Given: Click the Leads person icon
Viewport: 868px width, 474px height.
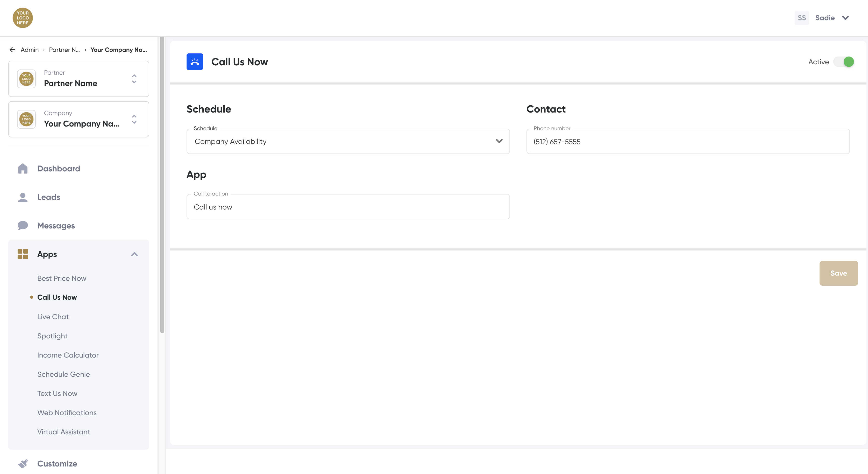Looking at the screenshot, I should coord(23,197).
